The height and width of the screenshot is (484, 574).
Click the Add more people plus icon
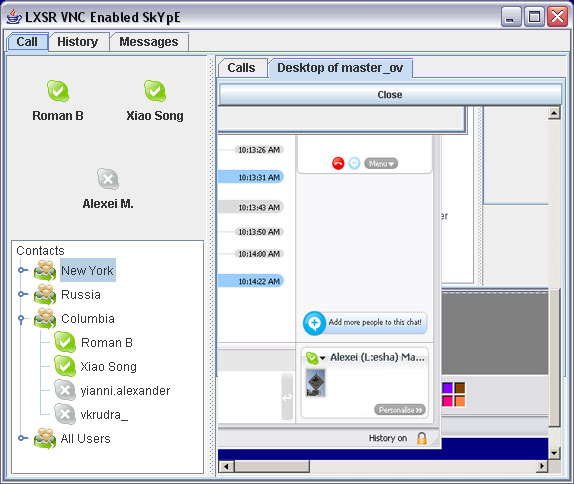pyautogui.click(x=314, y=323)
